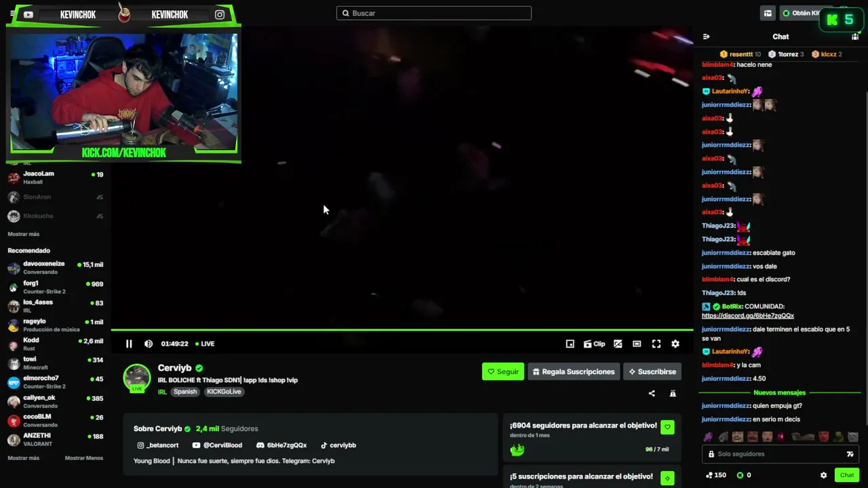
Task: Toggle theater mode in the player
Action: pyautogui.click(x=637, y=344)
